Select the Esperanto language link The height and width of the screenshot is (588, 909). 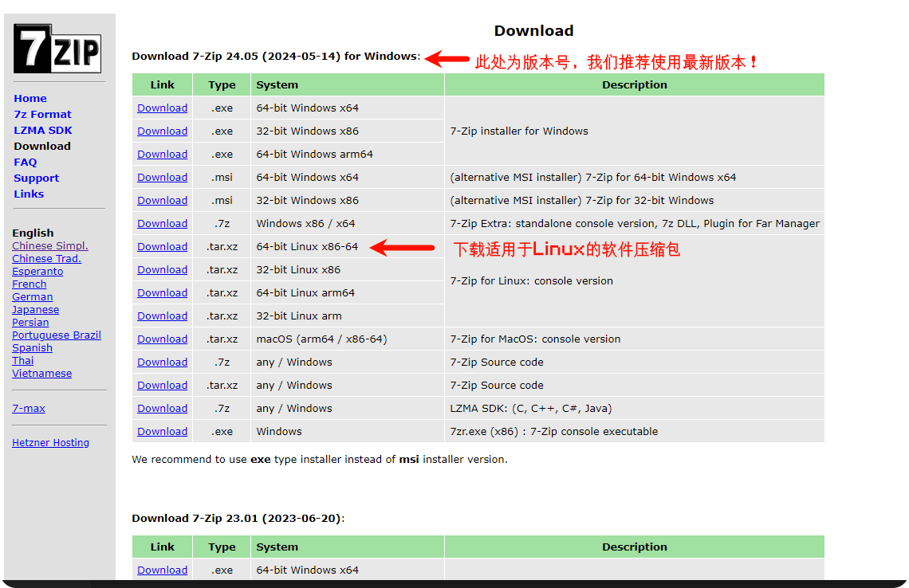tap(37, 271)
